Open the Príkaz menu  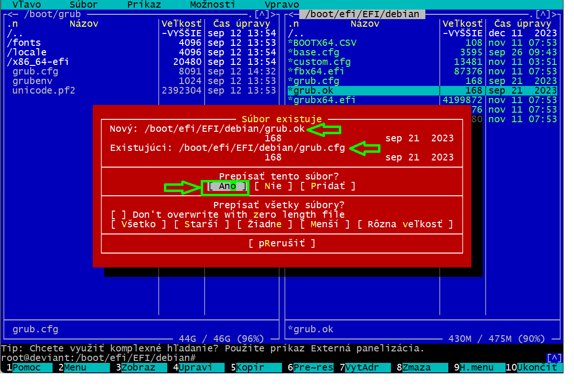point(144,5)
